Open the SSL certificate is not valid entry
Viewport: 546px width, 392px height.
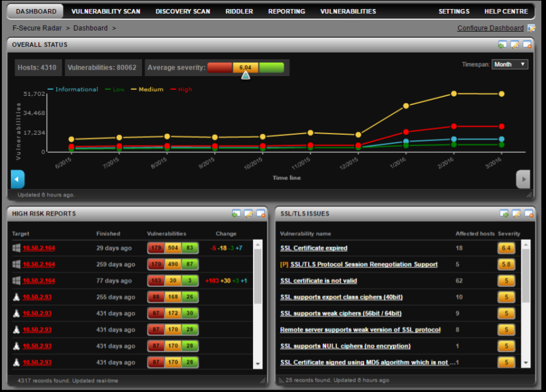[x=319, y=281]
